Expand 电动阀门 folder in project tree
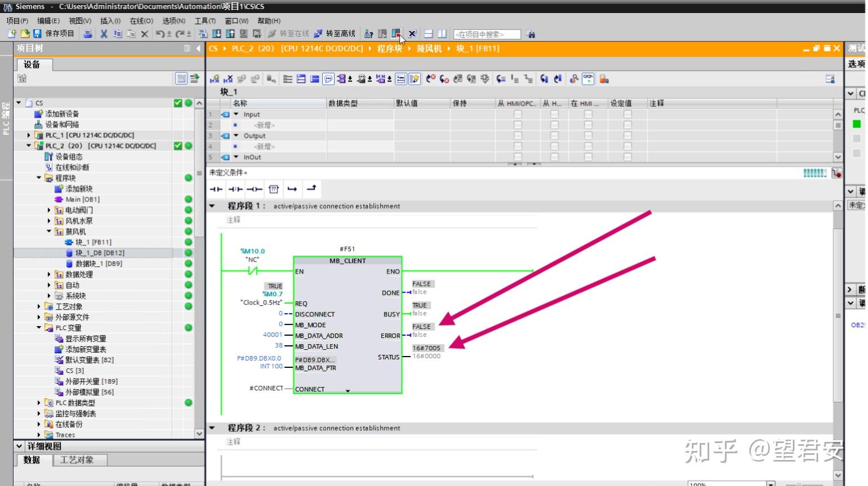Image resolution: width=868 pixels, height=486 pixels. 49,210
